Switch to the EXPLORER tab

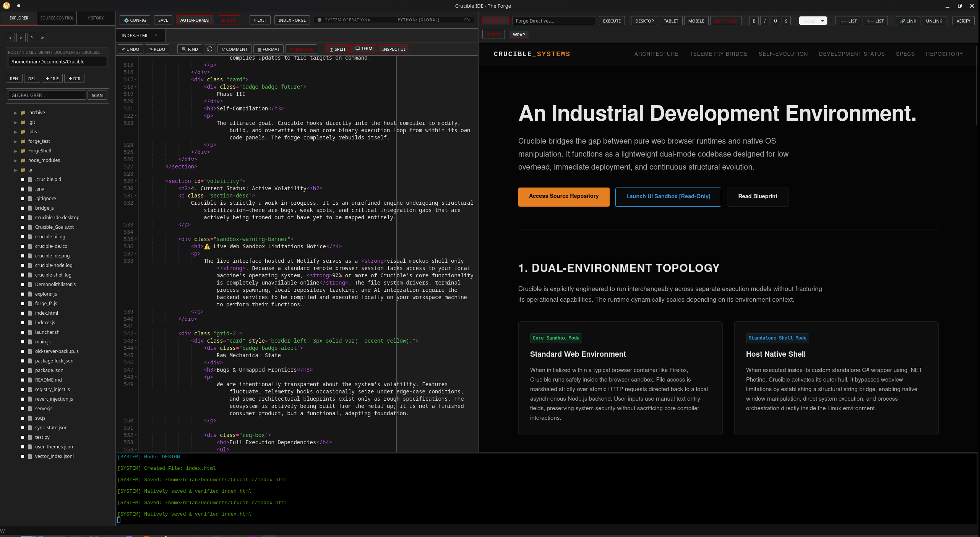coord(19,18)
